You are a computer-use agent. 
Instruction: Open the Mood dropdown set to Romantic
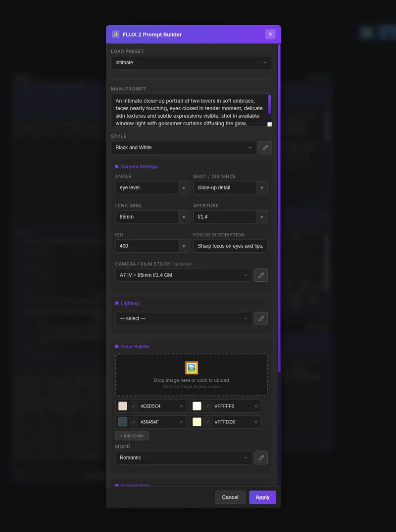tap(184, 458)
